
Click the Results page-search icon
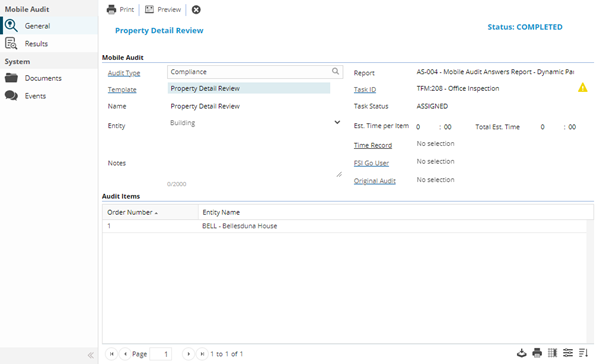pyautogui.click(x=11, y=44)
